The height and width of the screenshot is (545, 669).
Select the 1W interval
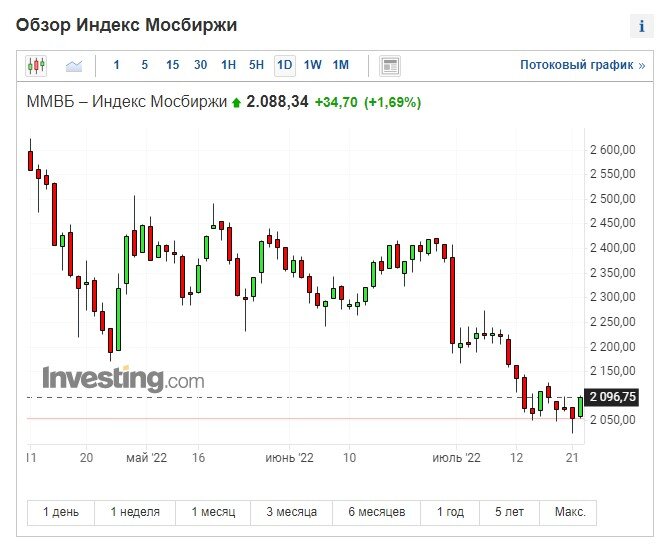[x=313, y=65]
